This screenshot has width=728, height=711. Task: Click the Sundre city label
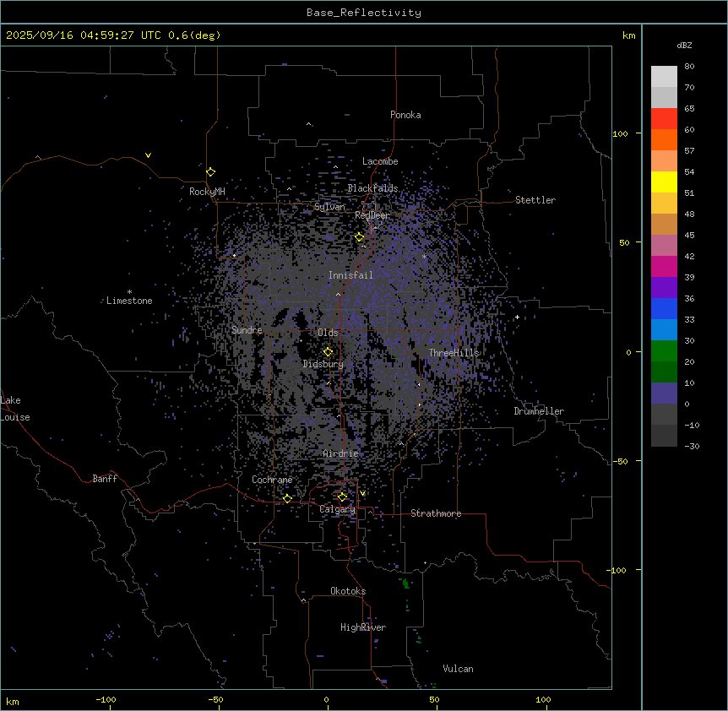[247, 330]
